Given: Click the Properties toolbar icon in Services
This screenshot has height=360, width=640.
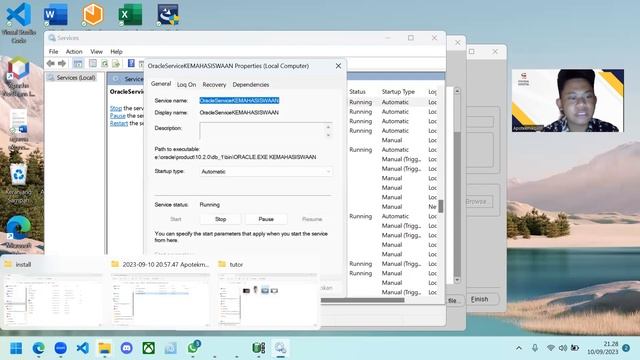Looking at the screenshot, I should [93, 63].
